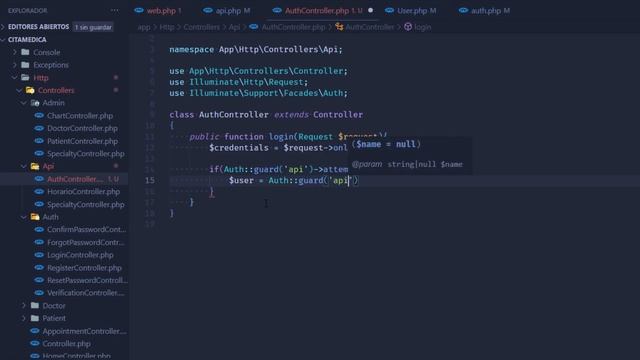
Task: Click the Doctor folder icon
Action: [35, 305]
